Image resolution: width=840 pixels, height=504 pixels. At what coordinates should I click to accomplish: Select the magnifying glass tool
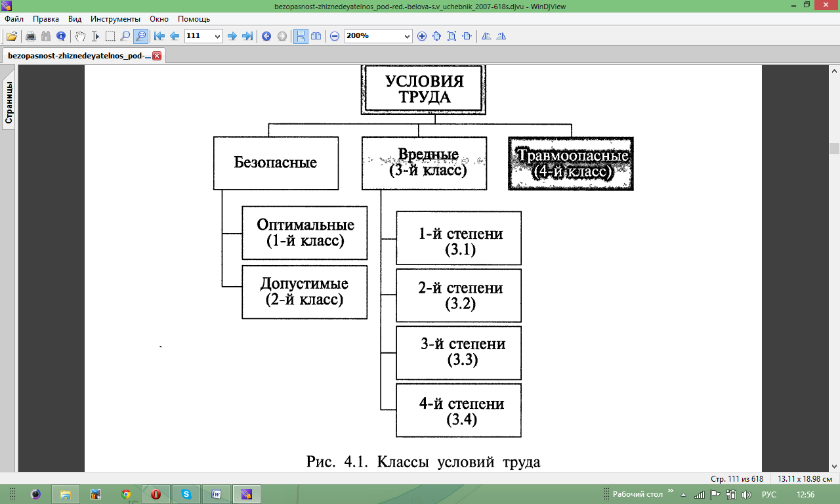125,36
